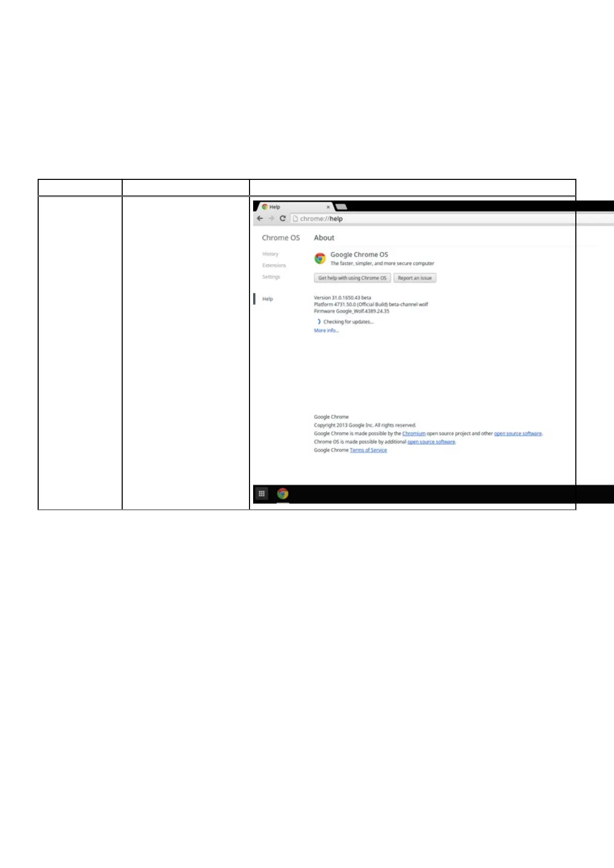Open a new tab next to Help
This screenshot has width=614, height=868.
(x=341, y=207)
